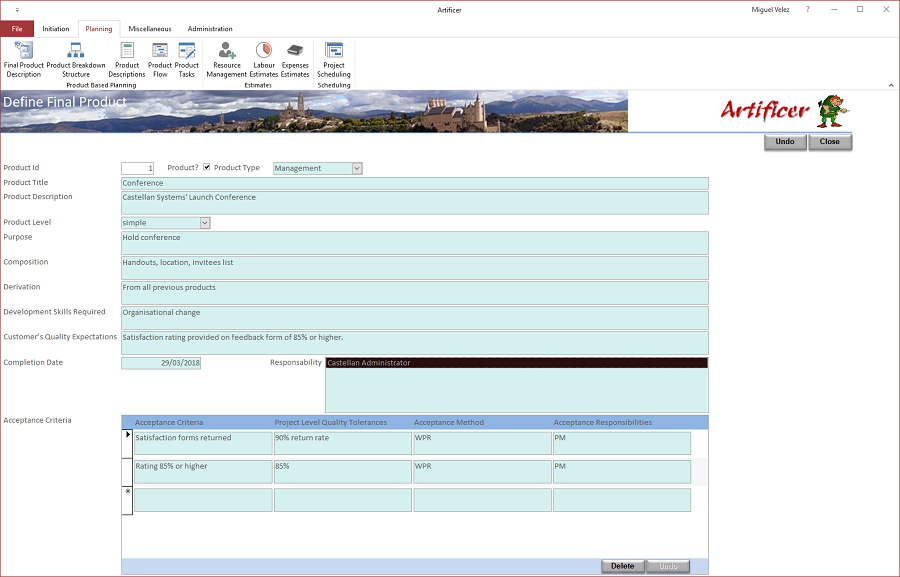The height and width of the screenshot is (577, 900).
Task: Open Product Tasks tool
Action: click(x=187, y=59)
